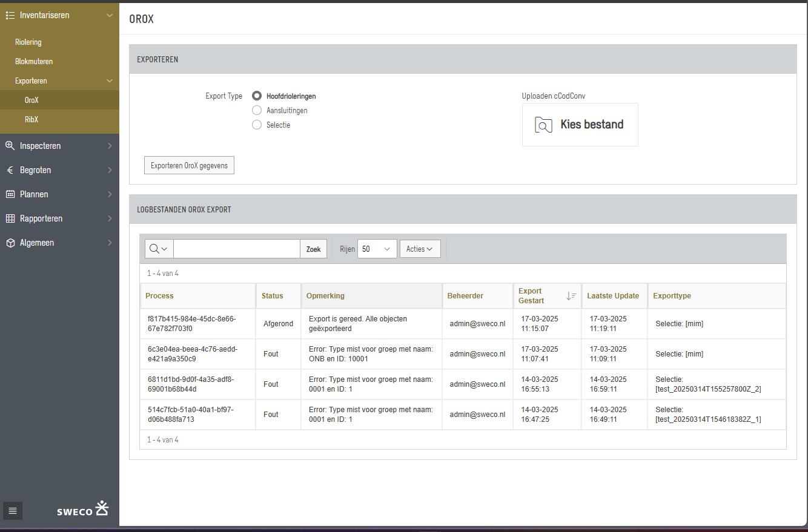808x532 pixels.
Task: Click the Rapporteren table icon
Action: pos(10,218)
